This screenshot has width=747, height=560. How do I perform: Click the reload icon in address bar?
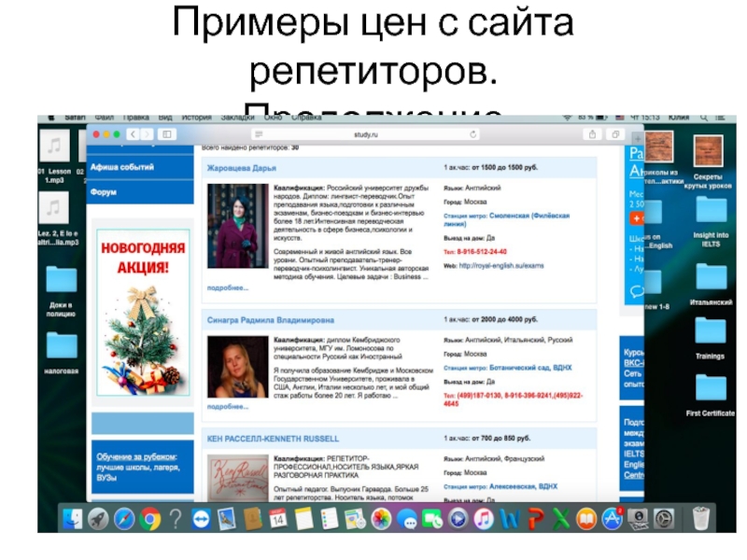point(473,135)
